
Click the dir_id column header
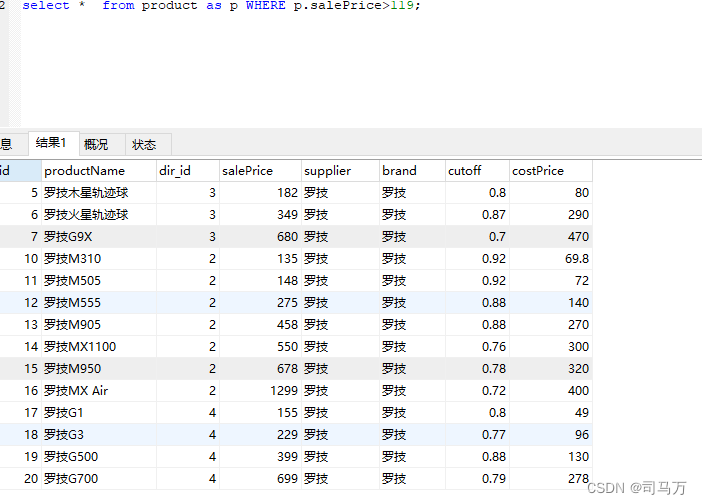188,171
